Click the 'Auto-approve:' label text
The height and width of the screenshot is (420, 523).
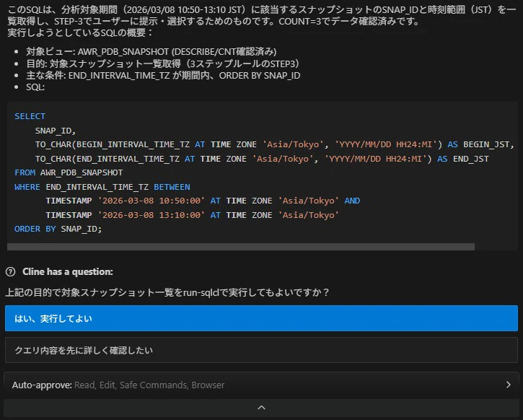click(42, 385)
